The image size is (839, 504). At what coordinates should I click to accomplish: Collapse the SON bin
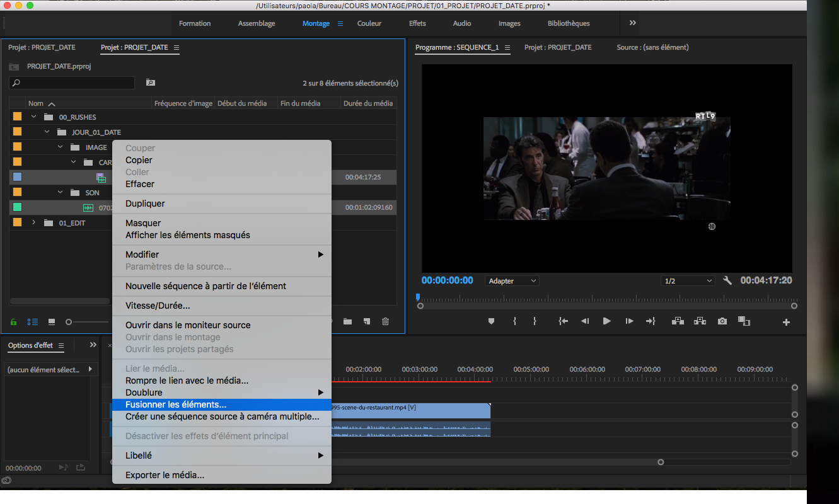click(61, 192)
